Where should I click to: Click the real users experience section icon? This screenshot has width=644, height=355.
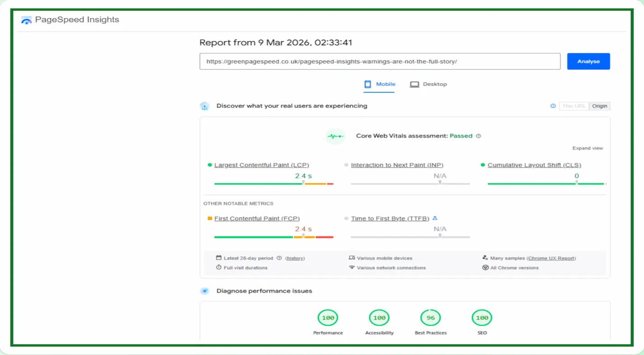(205, 106)
